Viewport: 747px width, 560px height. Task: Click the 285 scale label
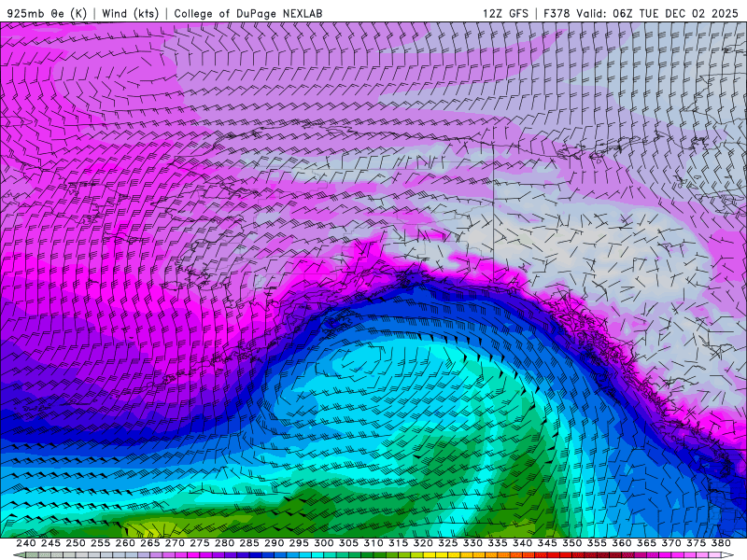tap(249, 543)
